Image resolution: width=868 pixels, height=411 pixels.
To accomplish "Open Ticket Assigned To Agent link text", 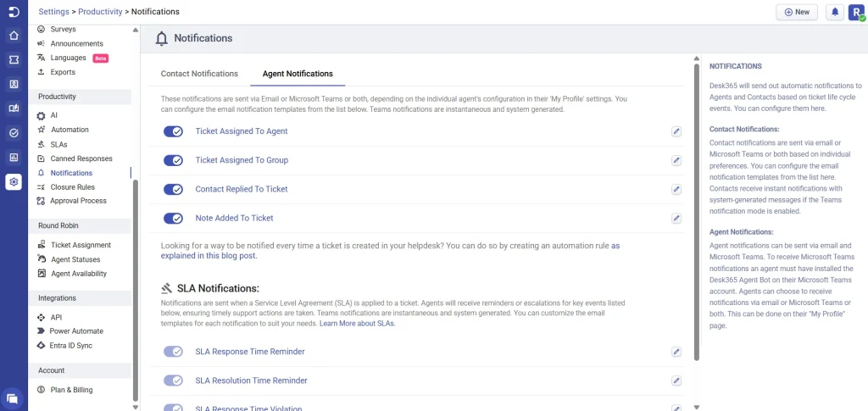I will (242, 131).
